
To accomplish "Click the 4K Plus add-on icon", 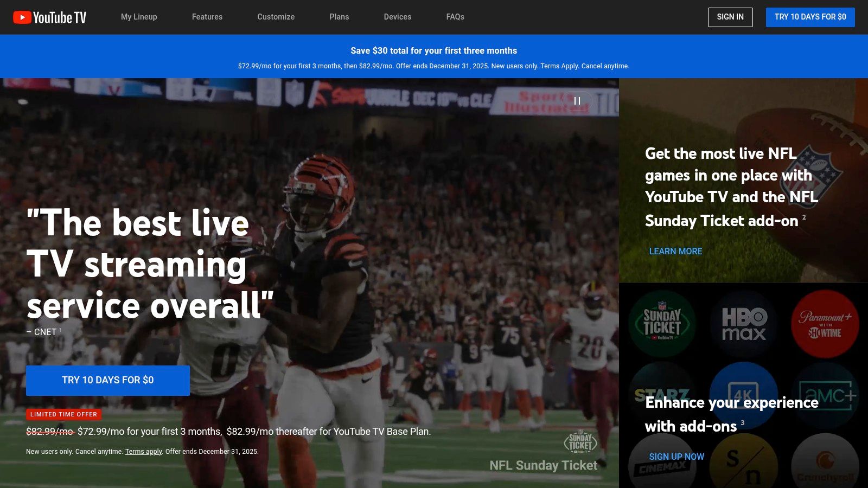I will click(744, 395).
